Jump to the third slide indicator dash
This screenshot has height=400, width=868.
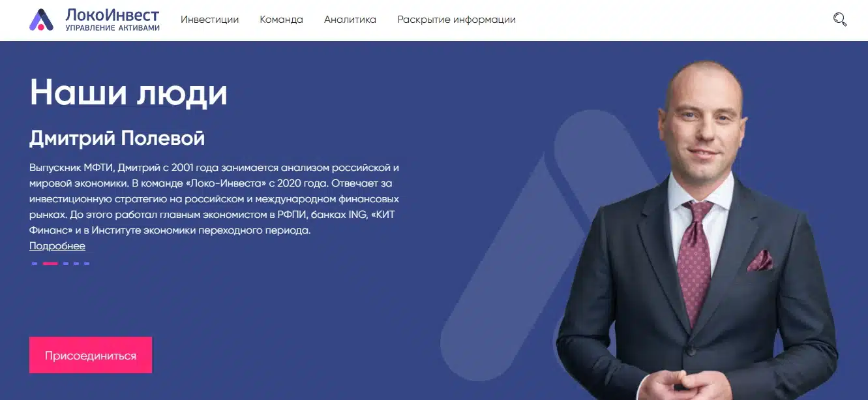coord(65,264)
